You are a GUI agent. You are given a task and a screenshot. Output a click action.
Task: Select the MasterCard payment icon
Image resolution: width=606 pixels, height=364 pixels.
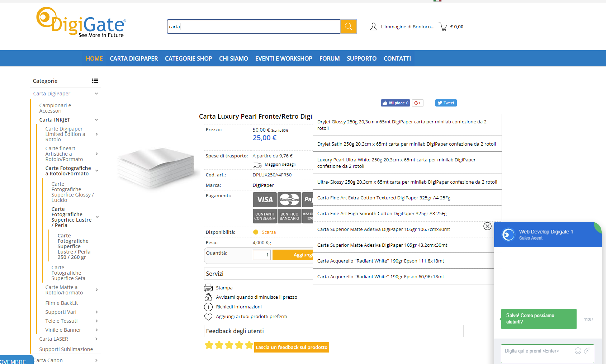pos(289,200)
